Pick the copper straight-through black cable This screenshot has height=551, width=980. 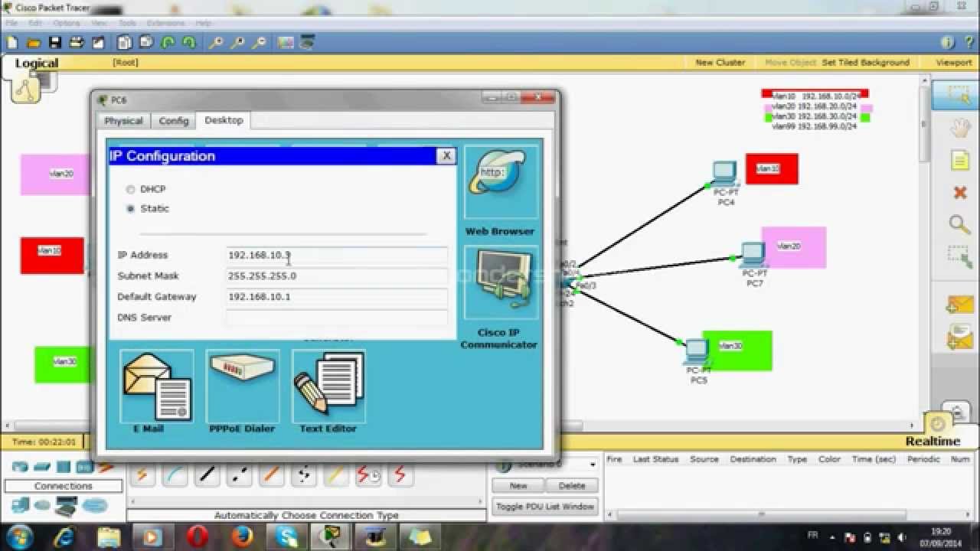pos(207,475)
